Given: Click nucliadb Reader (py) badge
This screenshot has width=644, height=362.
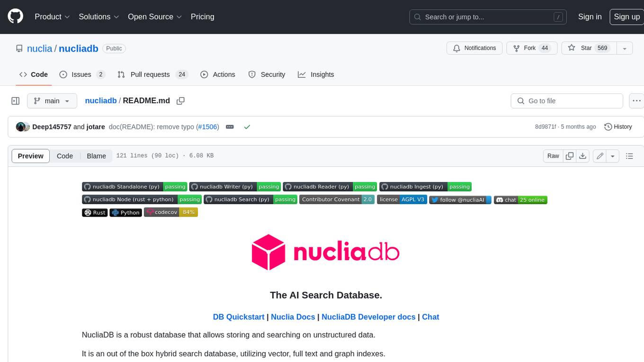Looking at the screenshot, I should click(x=330, y=187).
